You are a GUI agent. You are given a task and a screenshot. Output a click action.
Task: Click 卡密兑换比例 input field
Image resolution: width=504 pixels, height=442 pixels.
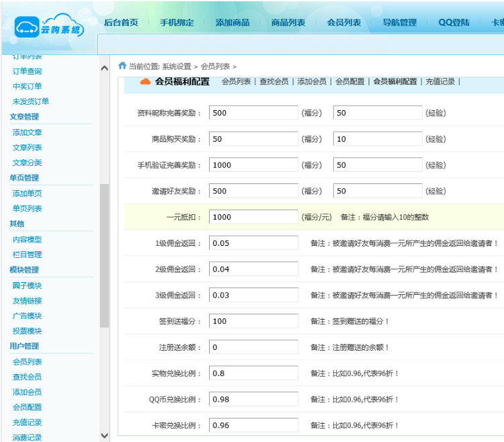click(x=253, y=425)
